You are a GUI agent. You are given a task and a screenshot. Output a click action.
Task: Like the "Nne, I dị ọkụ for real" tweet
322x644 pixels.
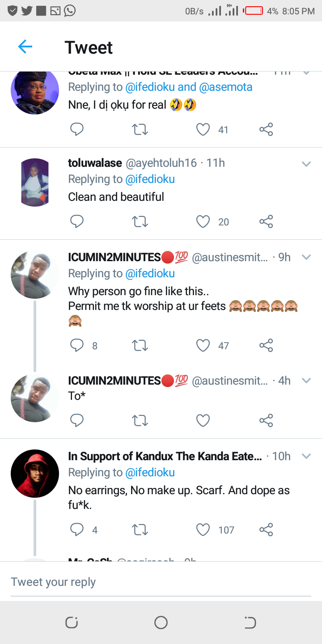click(x=203, y=130)
